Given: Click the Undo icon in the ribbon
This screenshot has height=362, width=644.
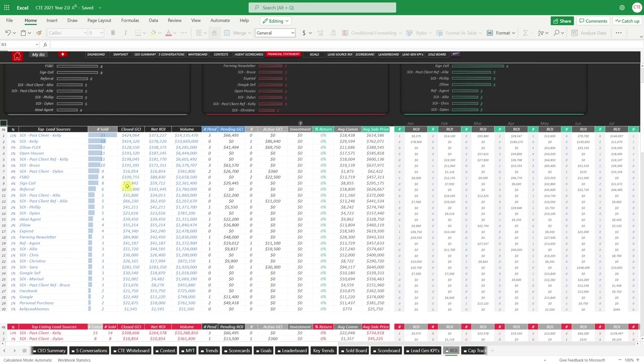Looking at the screenshot, I should click(x=8, y=33).
